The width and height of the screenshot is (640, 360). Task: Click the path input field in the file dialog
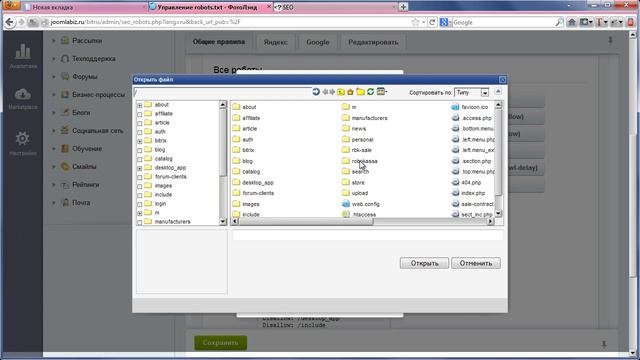223,92
